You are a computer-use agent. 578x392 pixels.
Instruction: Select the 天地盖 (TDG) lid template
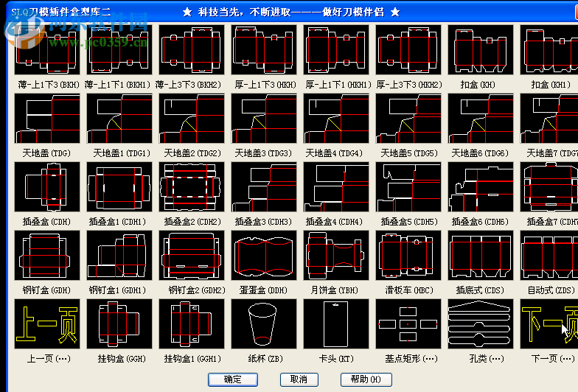click(x=47, y=118)
